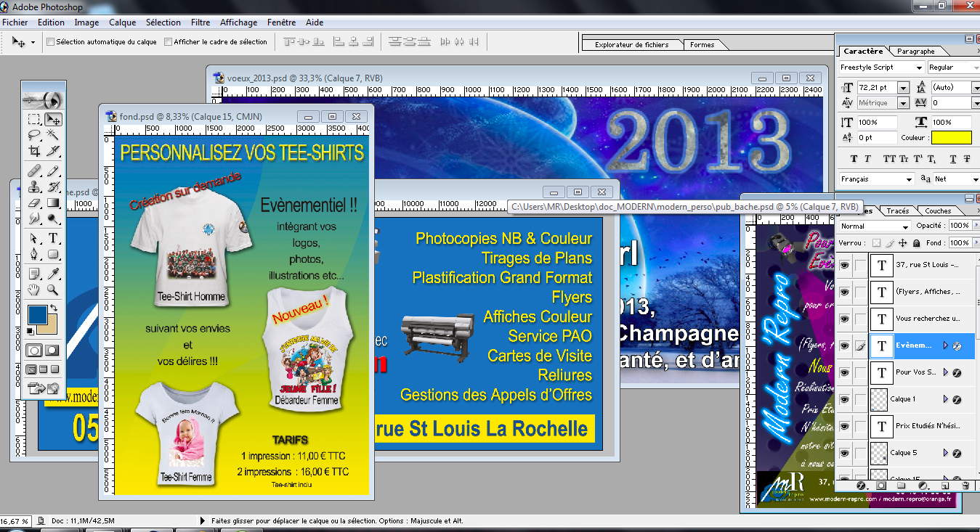
Task: Select the Rounded Rectangle shape tool
Action: click(x=53, y=255)
